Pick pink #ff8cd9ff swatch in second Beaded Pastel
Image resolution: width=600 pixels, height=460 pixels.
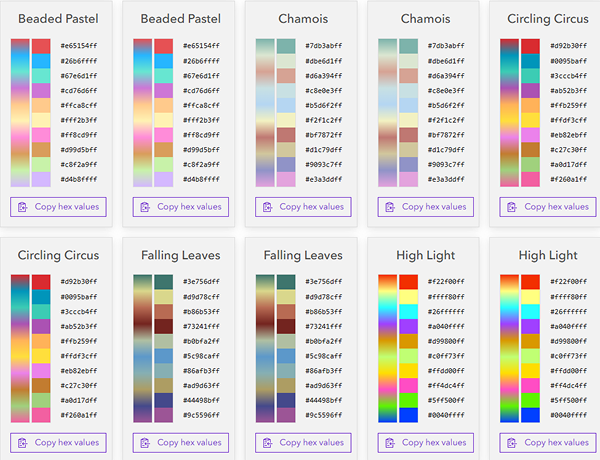164,135
